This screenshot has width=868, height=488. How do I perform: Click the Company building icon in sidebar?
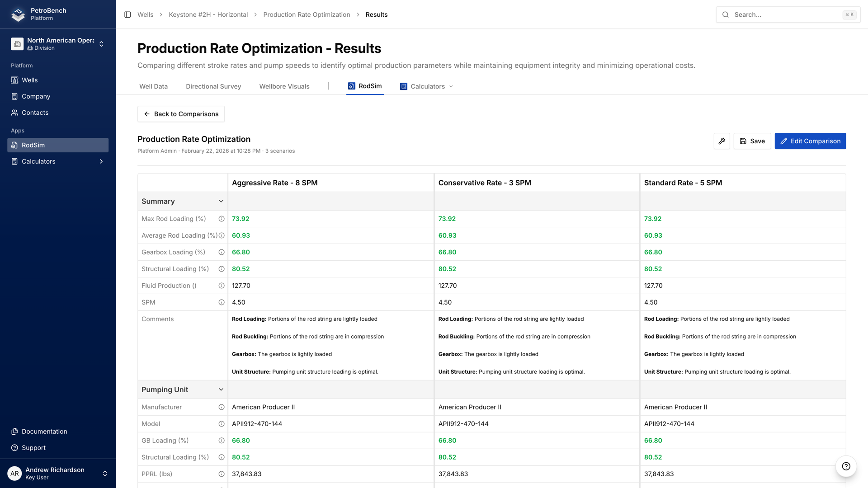point(15,96)
